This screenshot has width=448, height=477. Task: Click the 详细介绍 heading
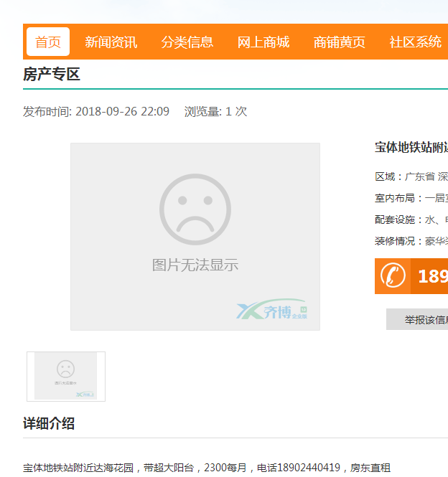(x=49, y=423)
